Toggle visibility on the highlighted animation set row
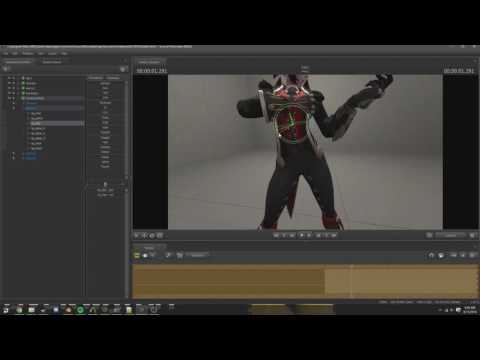This screenshot has width=480, height=360. coord(9,98)
